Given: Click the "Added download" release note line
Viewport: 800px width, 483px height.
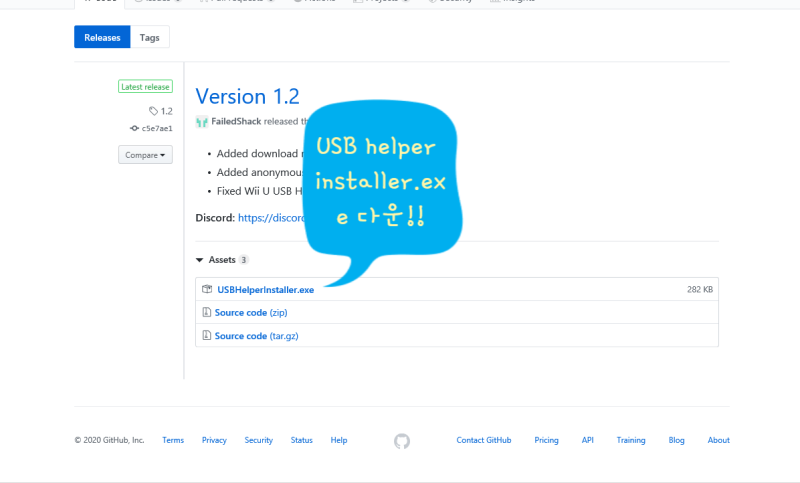Looking at the screenshot, I should click(x=260, y=154).
